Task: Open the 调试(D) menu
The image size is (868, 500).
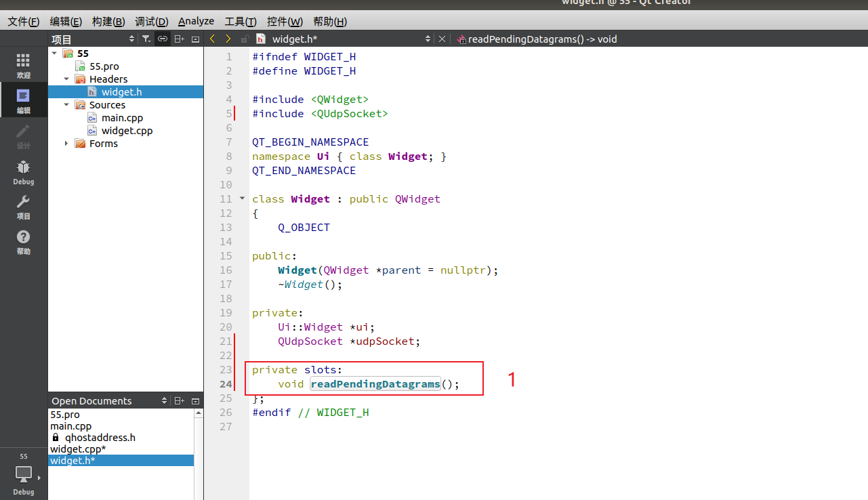Action: point(151,21)
